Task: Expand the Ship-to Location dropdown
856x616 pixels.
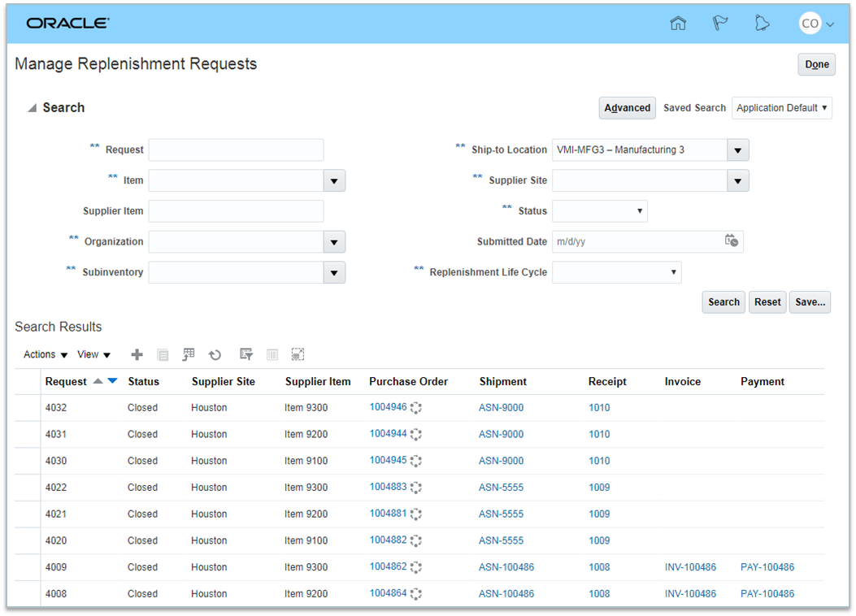Action: pyautogui.click(x=737, y=150)
